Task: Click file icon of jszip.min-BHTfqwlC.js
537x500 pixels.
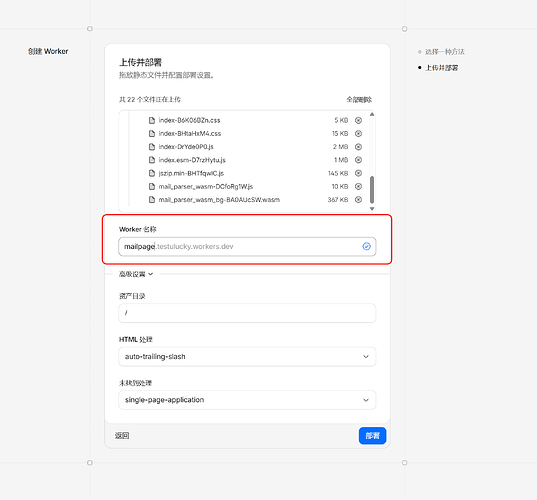Action: pos(152,173)
